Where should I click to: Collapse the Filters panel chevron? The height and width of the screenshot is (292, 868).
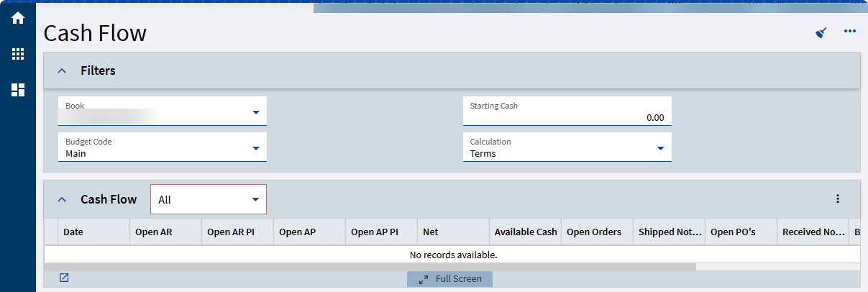point(62,71)
